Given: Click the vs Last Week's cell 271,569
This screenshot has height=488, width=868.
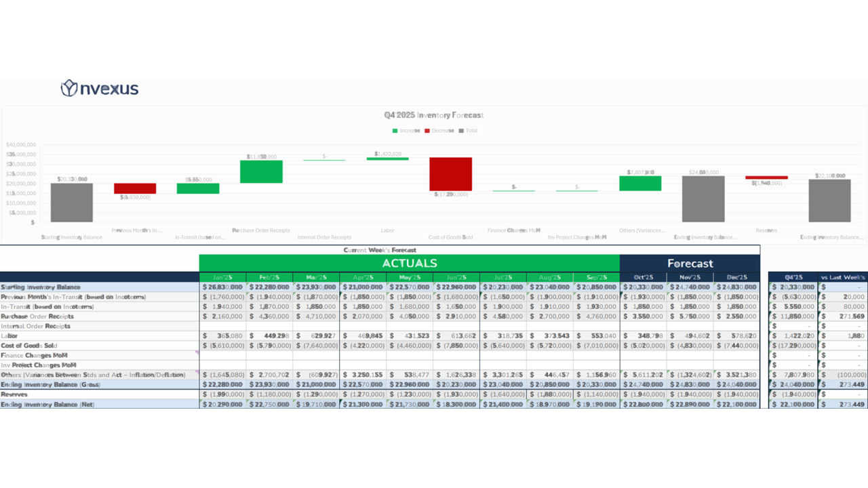Looking at the screenshot, I should click(x=843, y=317).
